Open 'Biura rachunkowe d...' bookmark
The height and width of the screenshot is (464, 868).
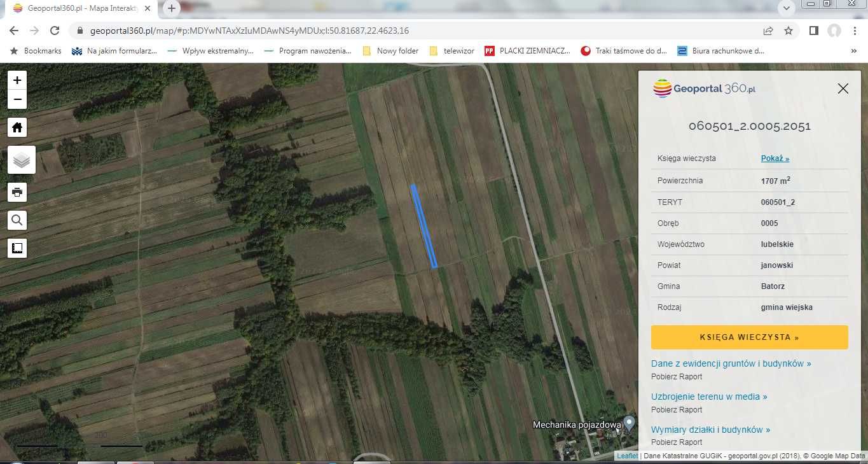pos(721,51)
